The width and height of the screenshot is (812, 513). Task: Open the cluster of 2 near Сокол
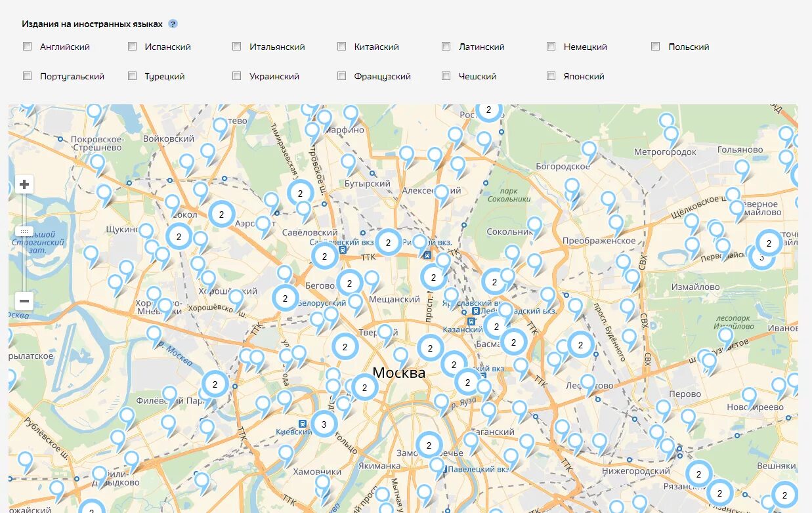click(x=222, y=215)
